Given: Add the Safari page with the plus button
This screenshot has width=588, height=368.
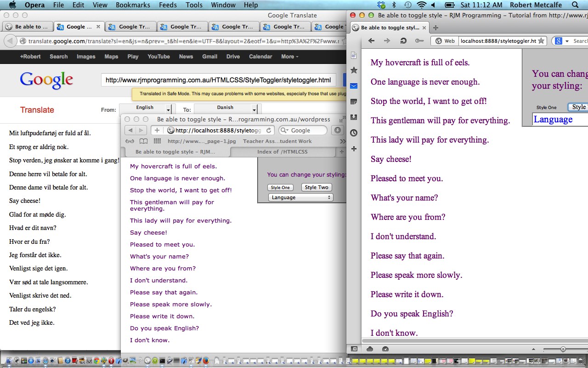Looking at the screenshot, I should pyautogui.click(x=157, y=130).
